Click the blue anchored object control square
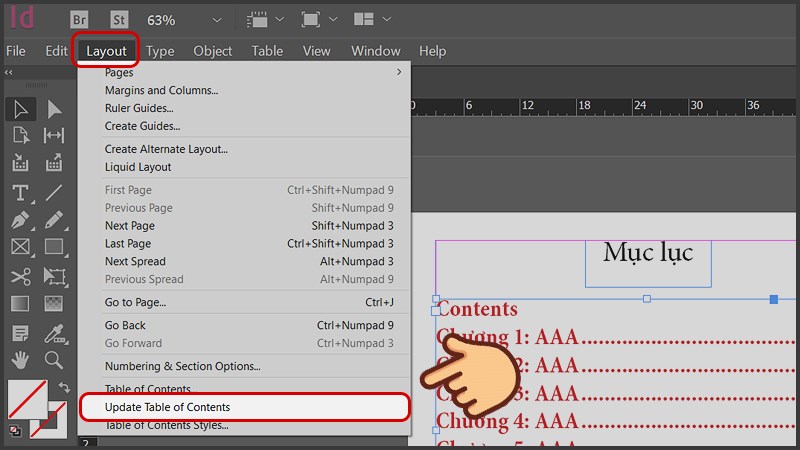Screen dimensions: 800x450 773,299
